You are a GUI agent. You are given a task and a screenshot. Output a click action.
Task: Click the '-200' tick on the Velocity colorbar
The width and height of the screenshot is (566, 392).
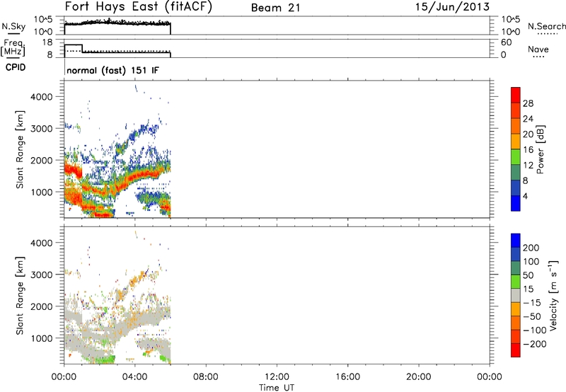(534, 344)
